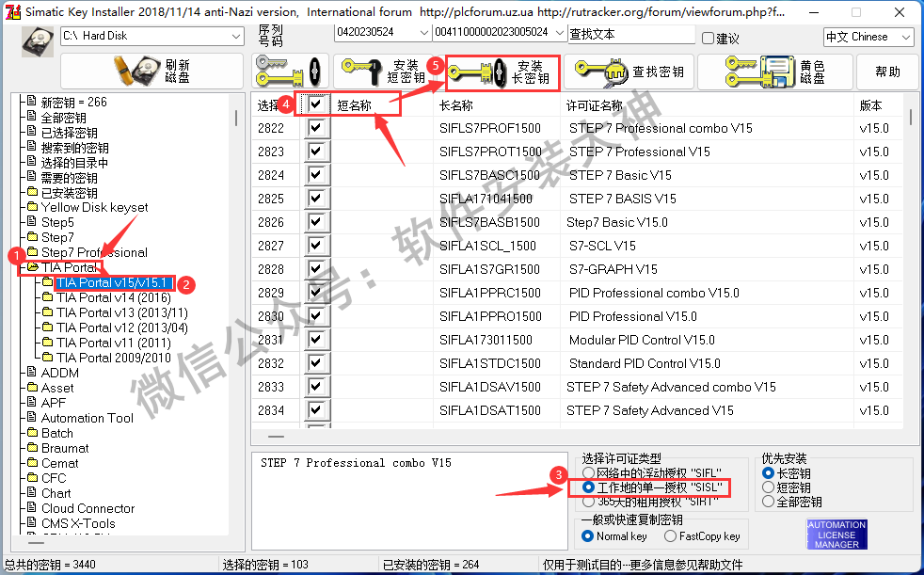Uncheck the checkbox for row 2822

point(316,127)
